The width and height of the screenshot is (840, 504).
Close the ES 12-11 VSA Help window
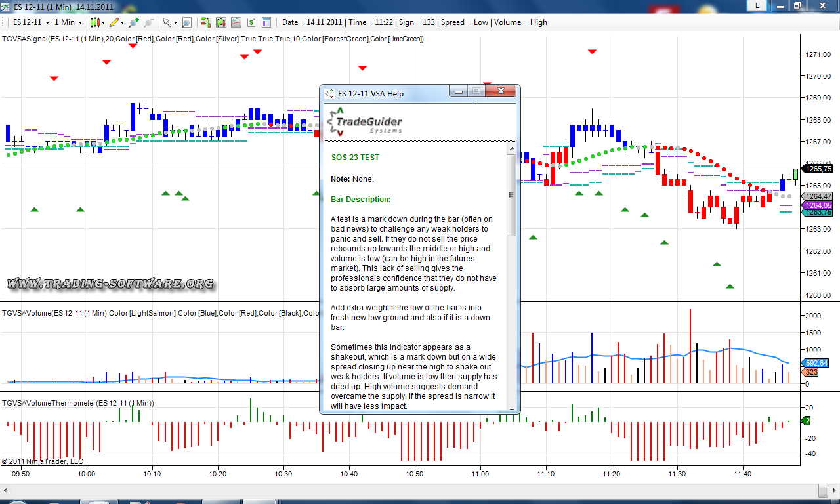coord(503,92)
